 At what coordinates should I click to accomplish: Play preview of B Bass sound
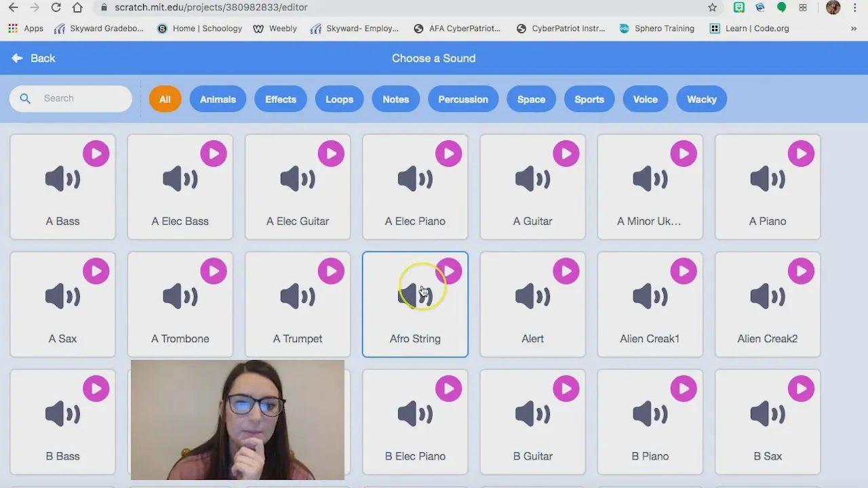tap(96, 388)
